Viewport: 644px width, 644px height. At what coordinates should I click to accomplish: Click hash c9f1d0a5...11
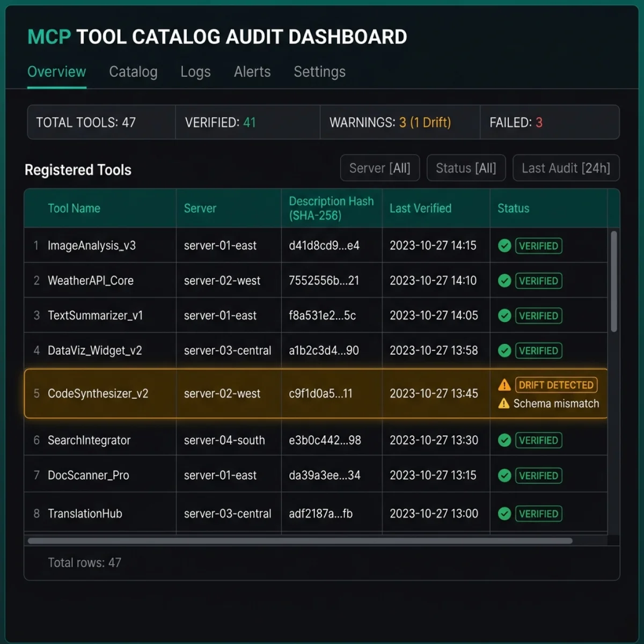point(321,393)
